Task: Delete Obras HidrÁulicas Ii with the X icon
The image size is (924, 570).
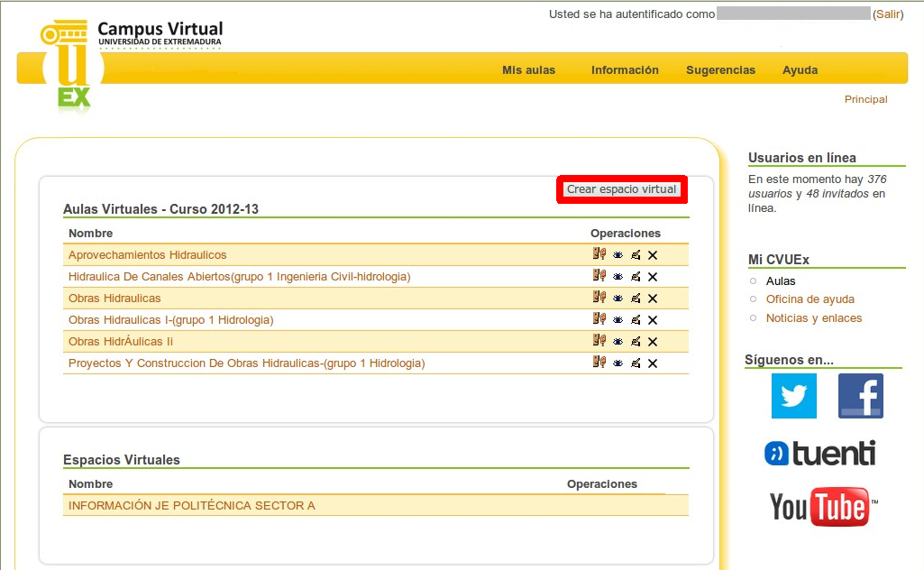Action: tap(653, 342)
